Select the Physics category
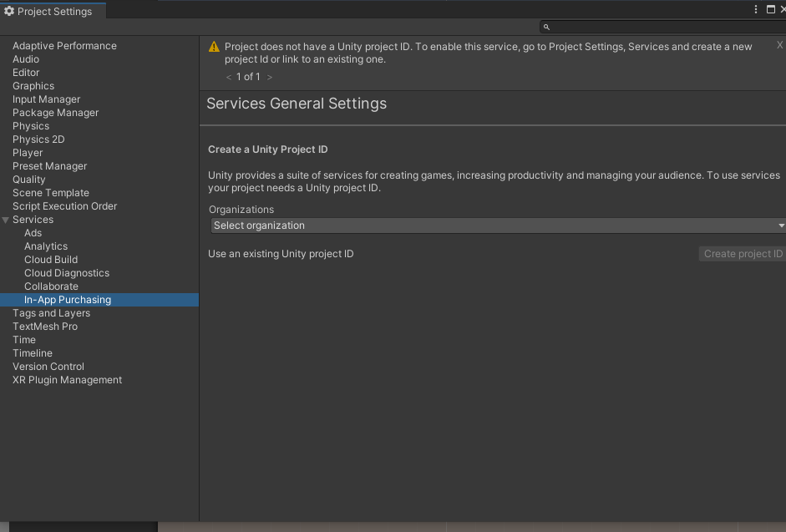 click(x=31, y=126)
